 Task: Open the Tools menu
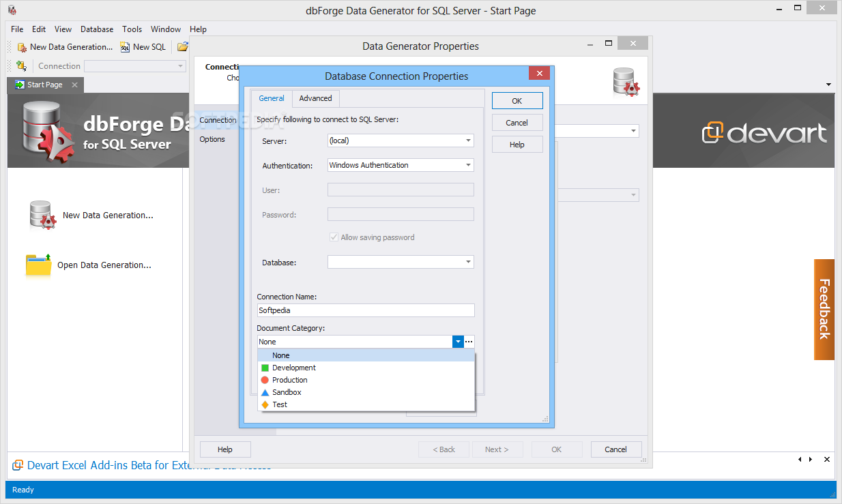[132, 29]
